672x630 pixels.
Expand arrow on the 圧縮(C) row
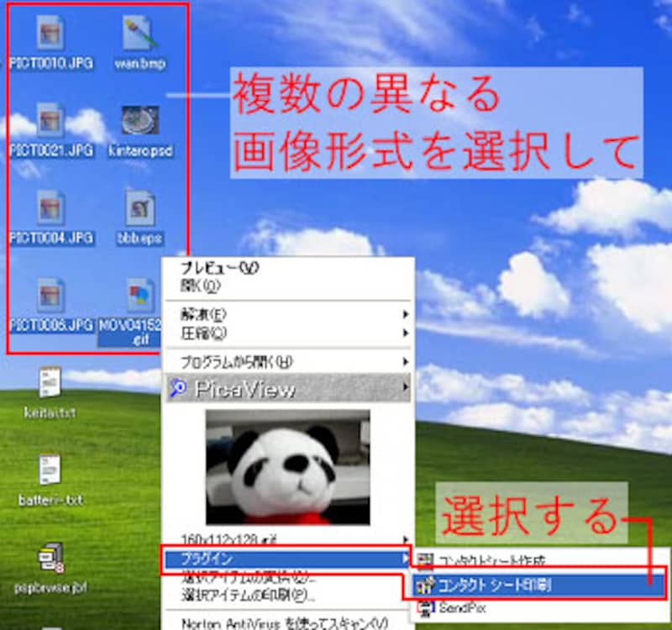tap(405, 333)
